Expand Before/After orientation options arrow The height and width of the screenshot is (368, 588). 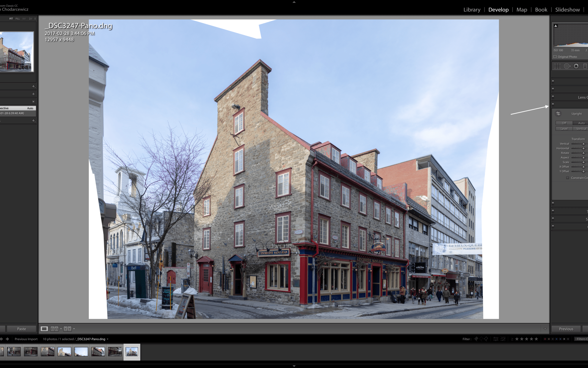pos(61,329)
